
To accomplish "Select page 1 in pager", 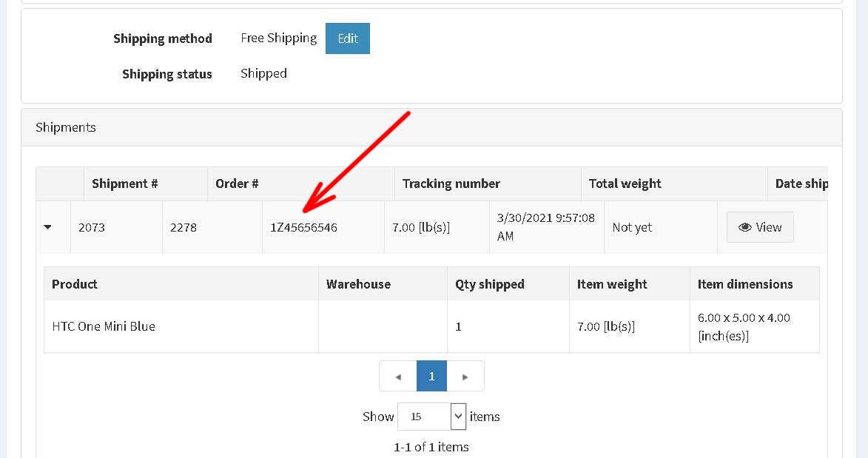I will pyautogui.click(x=432, y=377).
